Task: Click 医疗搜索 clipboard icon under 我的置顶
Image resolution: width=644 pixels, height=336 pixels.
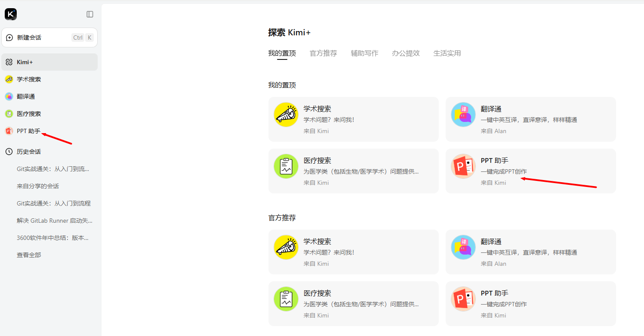Action: pyautogui.click(x=286, y=166)
